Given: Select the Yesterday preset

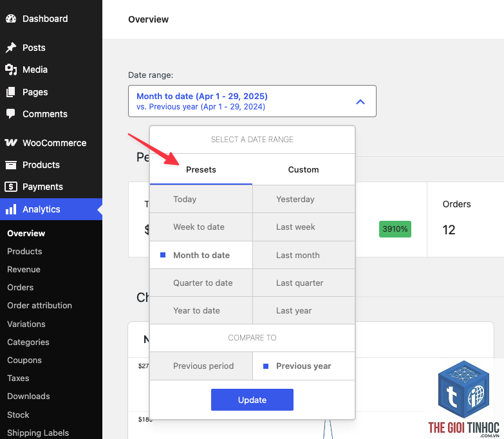Looking at the screenshot, I should pos(304,200).
